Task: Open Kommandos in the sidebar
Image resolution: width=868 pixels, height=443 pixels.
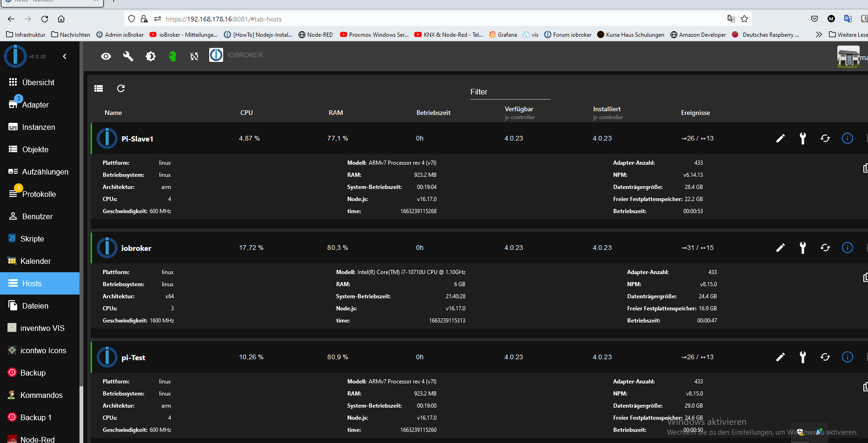Action: (40, 395)
